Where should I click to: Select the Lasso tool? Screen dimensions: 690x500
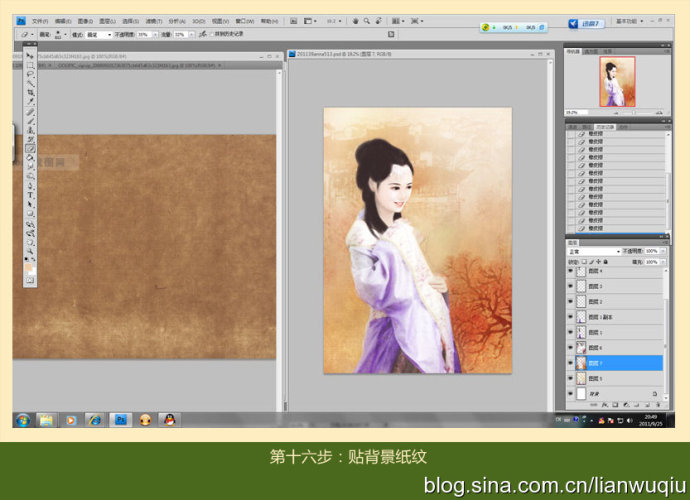pyautogui.click(x=30, y=74)
